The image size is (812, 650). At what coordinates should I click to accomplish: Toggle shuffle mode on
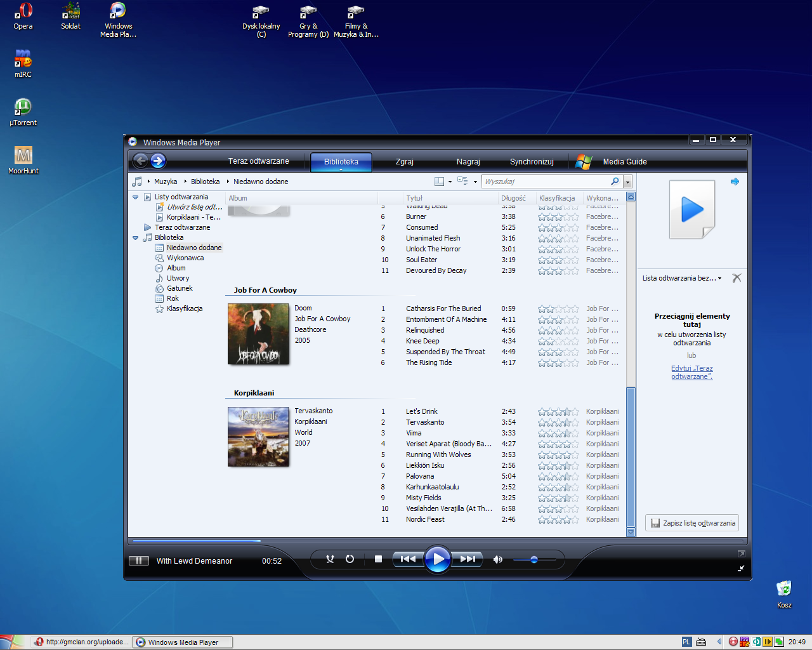(330, 559)
